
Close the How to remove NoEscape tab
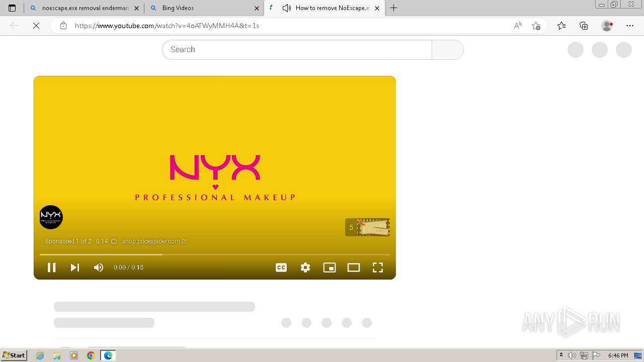tap(377, 8)
